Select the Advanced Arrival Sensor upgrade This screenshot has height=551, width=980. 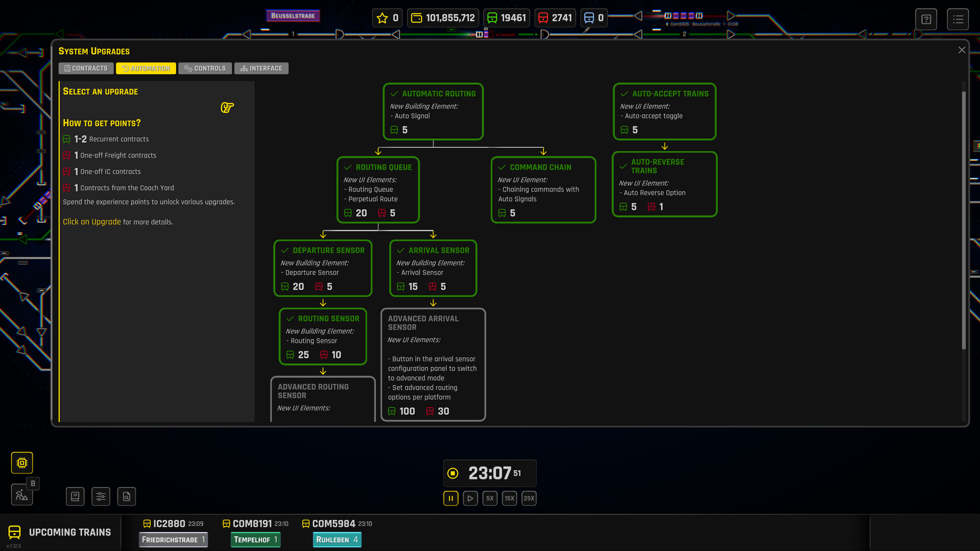tap(433, 364)
